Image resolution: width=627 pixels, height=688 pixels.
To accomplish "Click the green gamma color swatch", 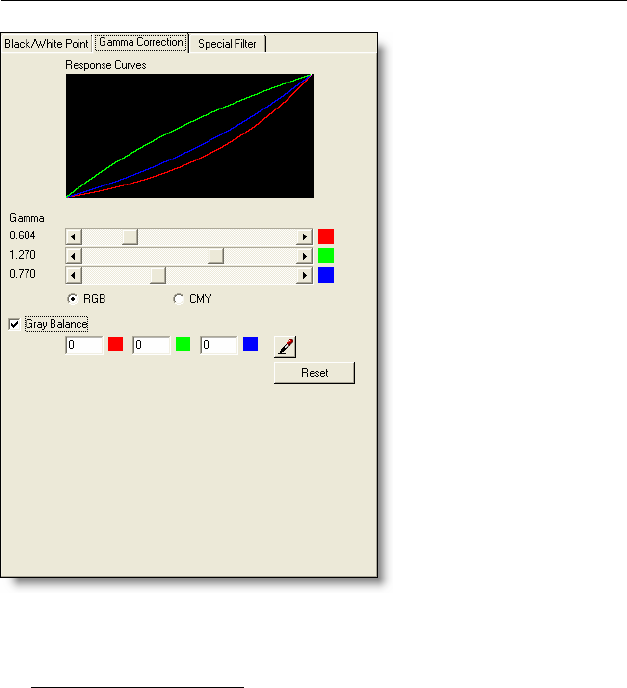I will [x=326, y=256].
